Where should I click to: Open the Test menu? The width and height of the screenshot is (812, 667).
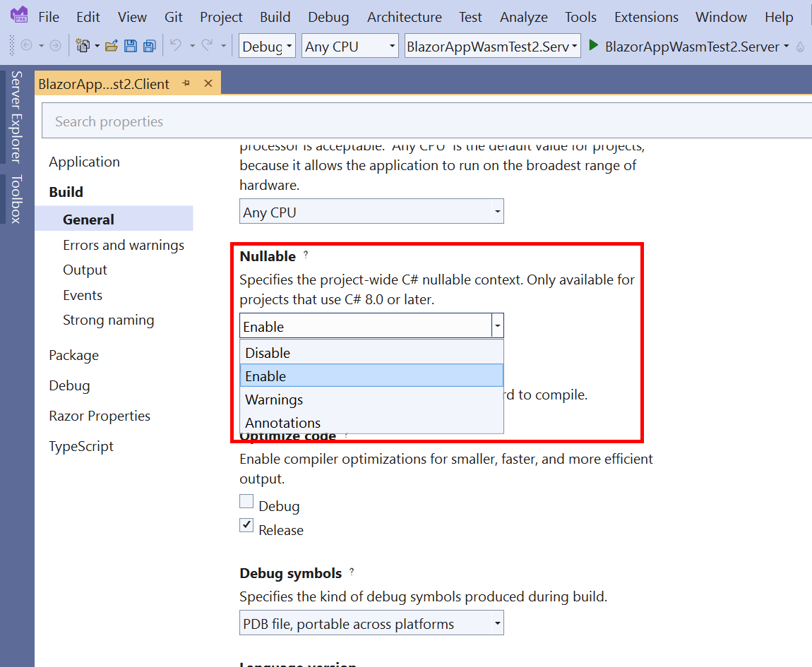point(470,17)
